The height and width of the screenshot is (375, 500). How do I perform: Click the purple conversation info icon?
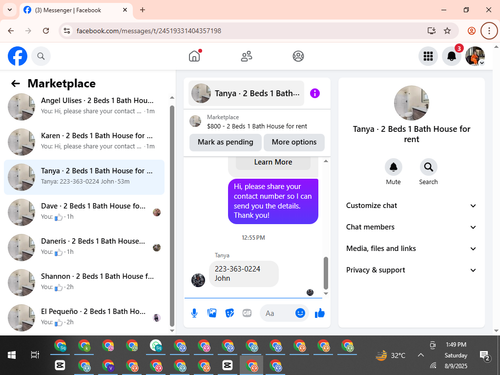coord(315,93)
